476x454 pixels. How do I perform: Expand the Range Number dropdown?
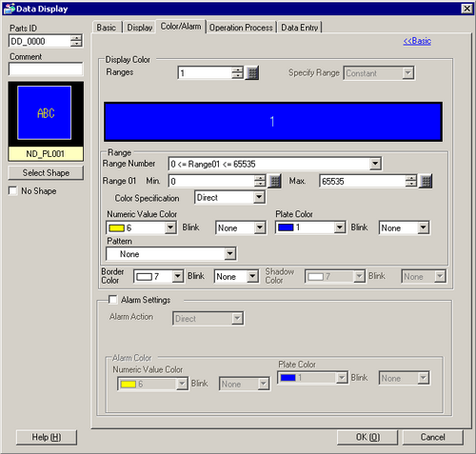[x=375, y=164]
